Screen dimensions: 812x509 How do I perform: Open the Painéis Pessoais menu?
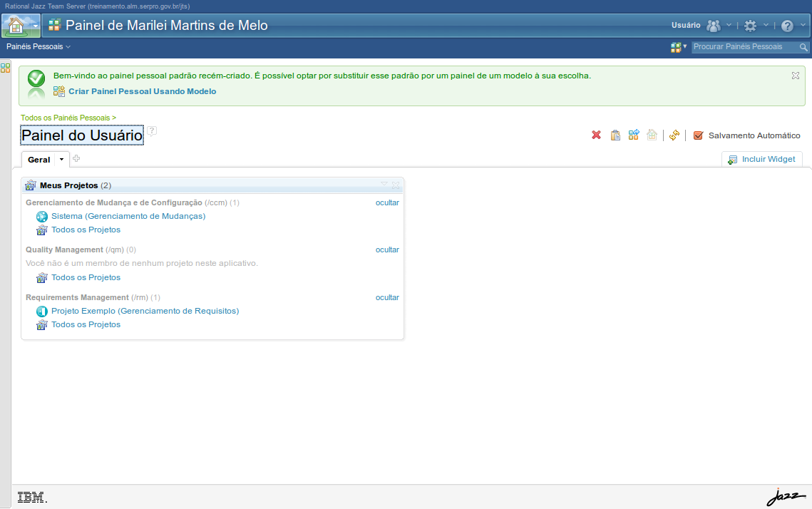[x=38, y=46]
